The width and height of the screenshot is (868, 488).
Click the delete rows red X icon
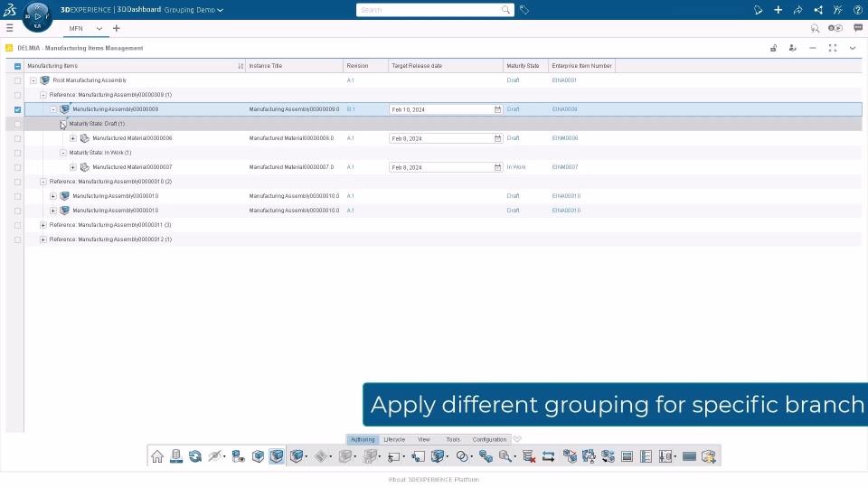pyautogui.click(x=529, y=456)
